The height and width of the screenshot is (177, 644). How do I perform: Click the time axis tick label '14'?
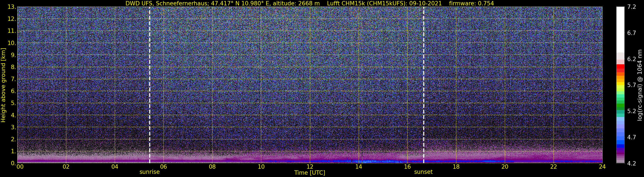coord(358,167)
